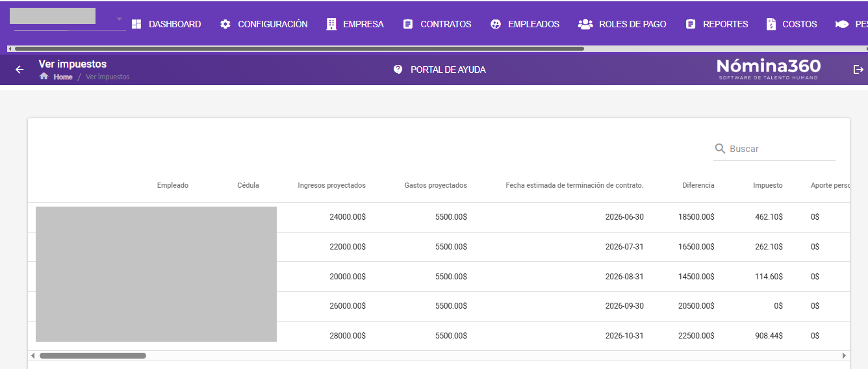The image size is (868, 369).
Task: Click the 262.10$ tax value
Action: [769, 247]
